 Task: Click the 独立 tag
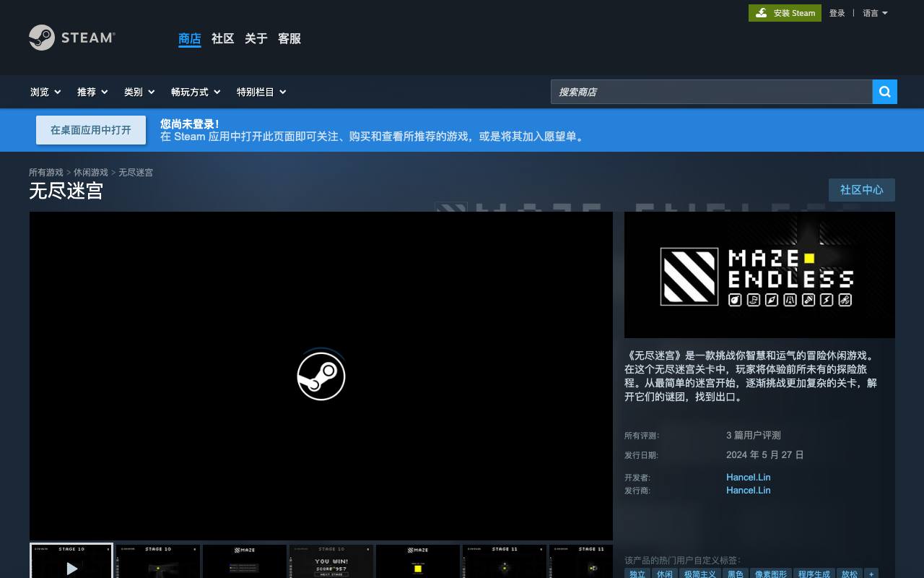(x=637, y=574)
